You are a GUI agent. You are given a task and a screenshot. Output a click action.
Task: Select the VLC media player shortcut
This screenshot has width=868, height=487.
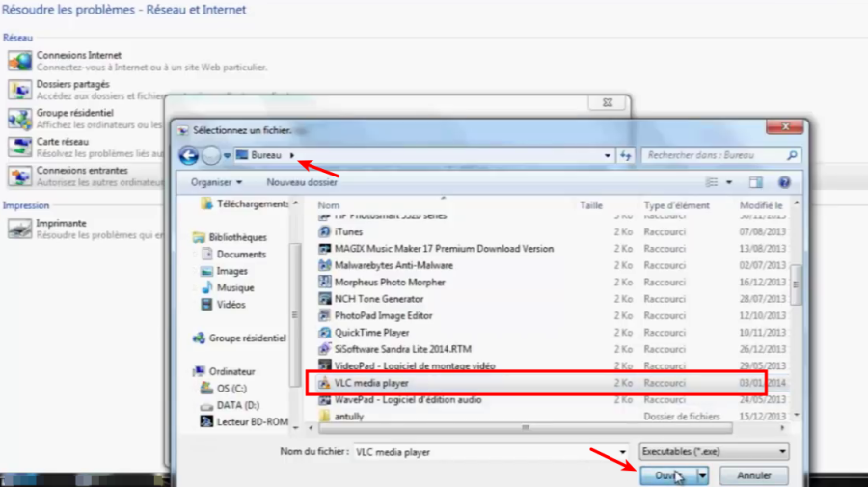[370, 383]
